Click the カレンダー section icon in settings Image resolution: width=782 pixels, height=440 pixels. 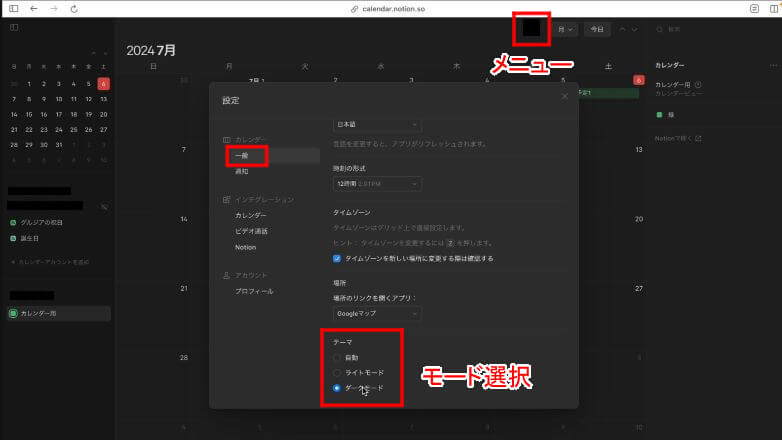(226, 140)
